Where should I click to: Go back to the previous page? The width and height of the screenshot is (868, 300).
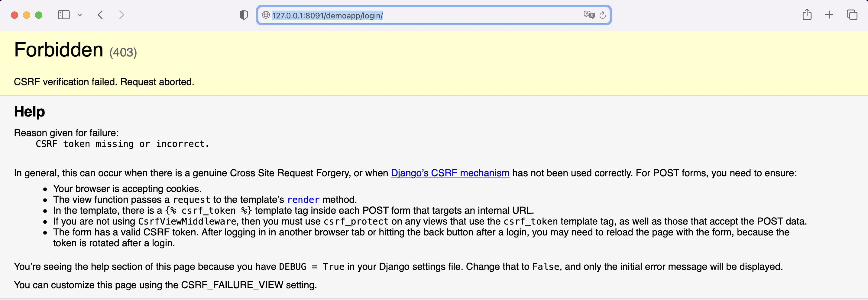click(100, 15)
